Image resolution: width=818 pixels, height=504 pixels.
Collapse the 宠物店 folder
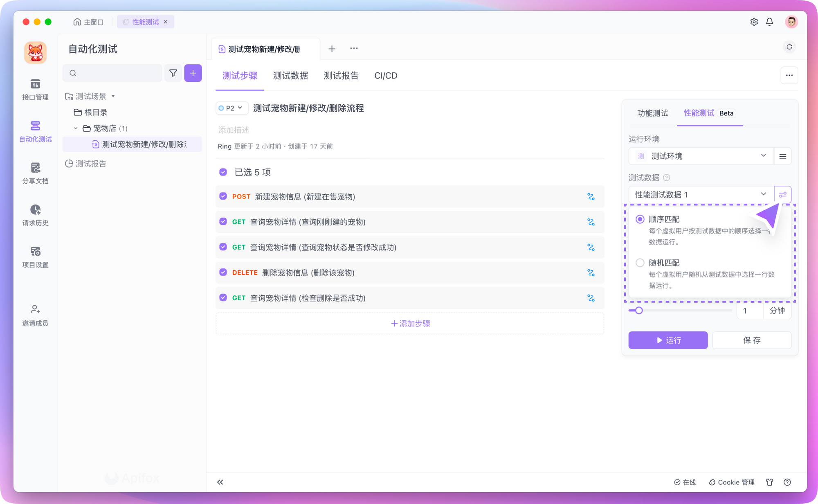(76, 128)
